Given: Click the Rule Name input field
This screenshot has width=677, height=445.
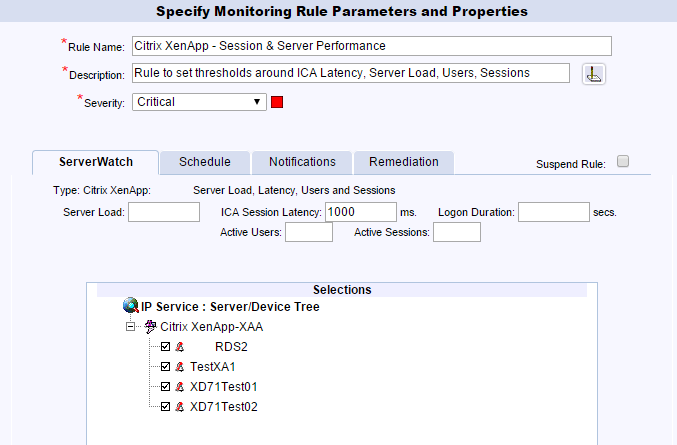Looking at the screenshot, I should 372,46.
